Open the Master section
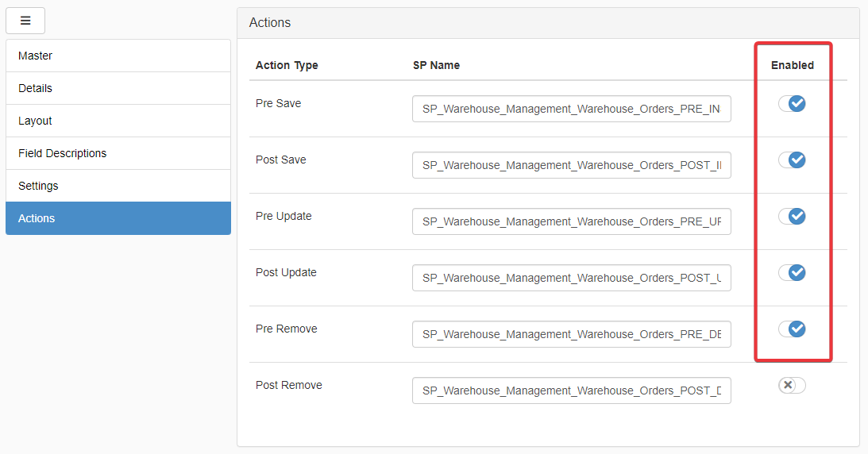Viewport: 868px width, 454px height. point(118,56)
